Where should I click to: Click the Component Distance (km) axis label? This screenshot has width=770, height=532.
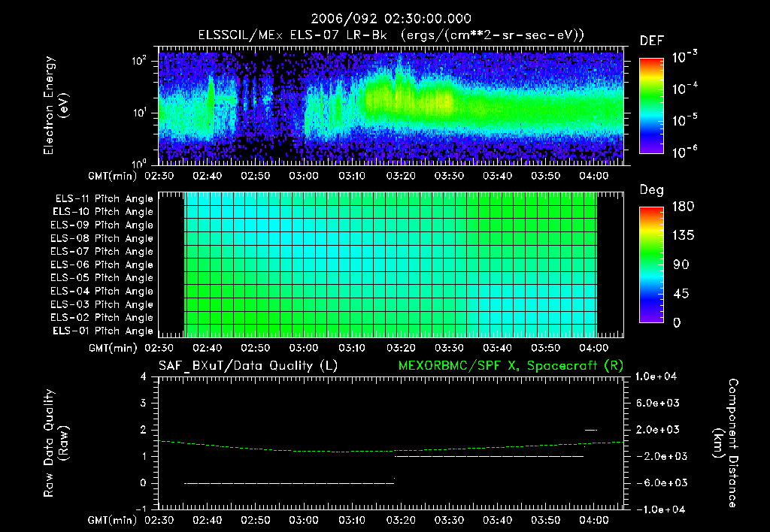pyautogui.click(x=726, y=443)
